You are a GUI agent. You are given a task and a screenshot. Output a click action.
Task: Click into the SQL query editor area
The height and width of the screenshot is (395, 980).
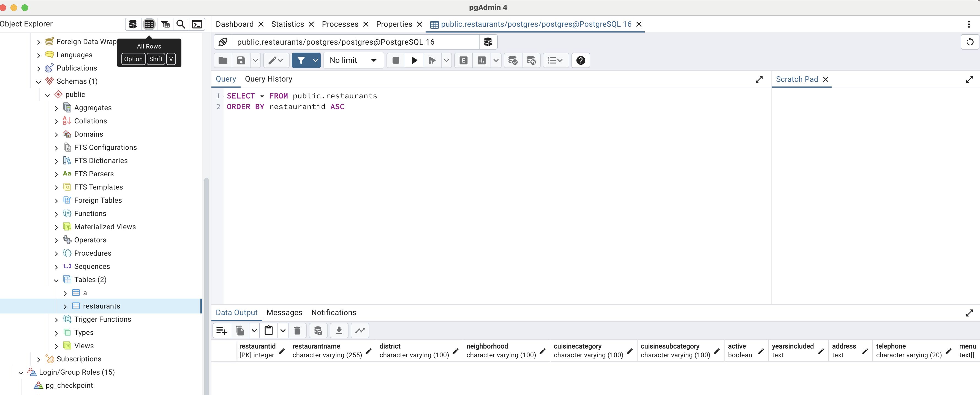(456, 190)
